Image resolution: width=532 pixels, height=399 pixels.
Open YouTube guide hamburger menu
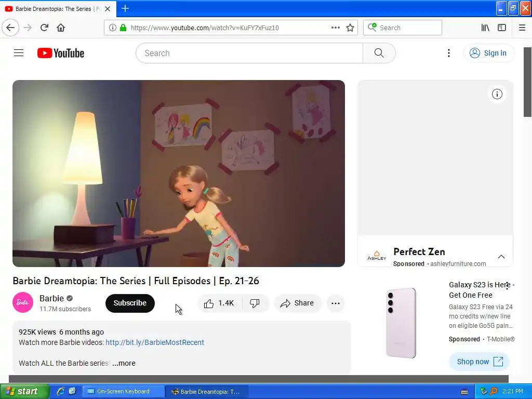[x=19, y=53]
